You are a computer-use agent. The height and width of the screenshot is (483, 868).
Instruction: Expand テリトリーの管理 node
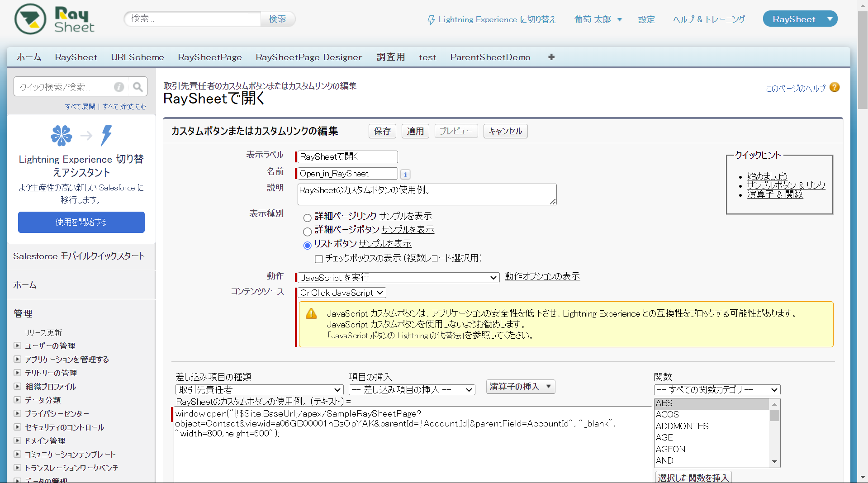pos(17,373)
